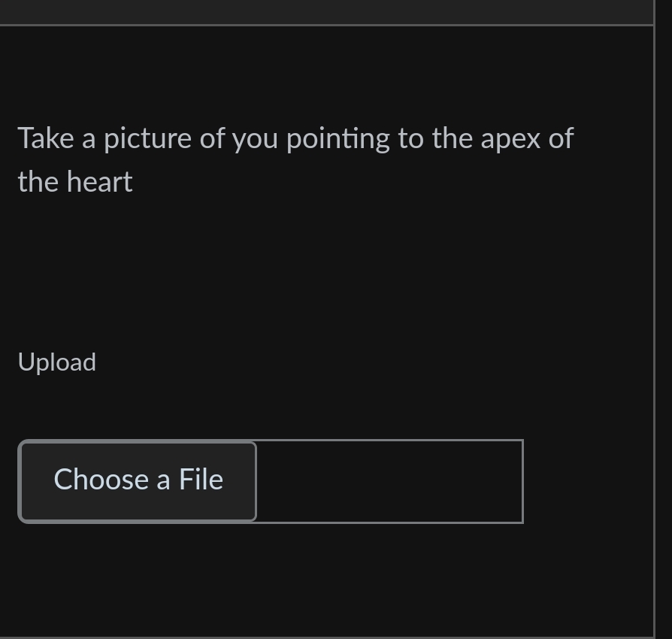Click the word "pointing" in the instructions
The image size is (672, 639).
tap(338, 139)
